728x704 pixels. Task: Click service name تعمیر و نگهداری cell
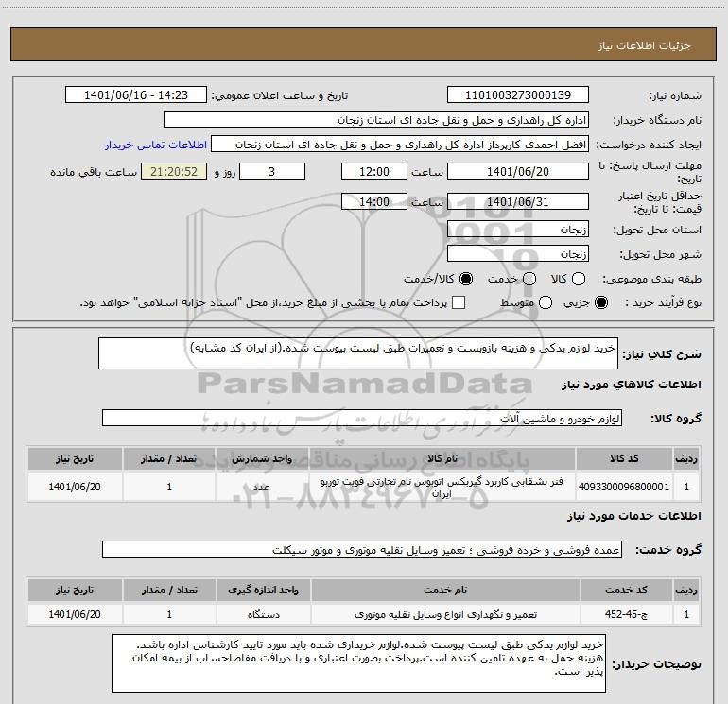point(445,614)
